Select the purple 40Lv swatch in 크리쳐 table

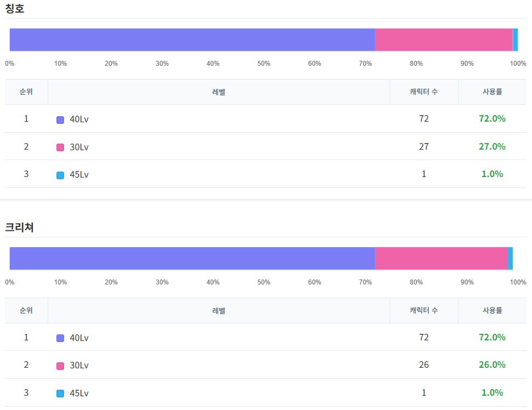(60, 338)
